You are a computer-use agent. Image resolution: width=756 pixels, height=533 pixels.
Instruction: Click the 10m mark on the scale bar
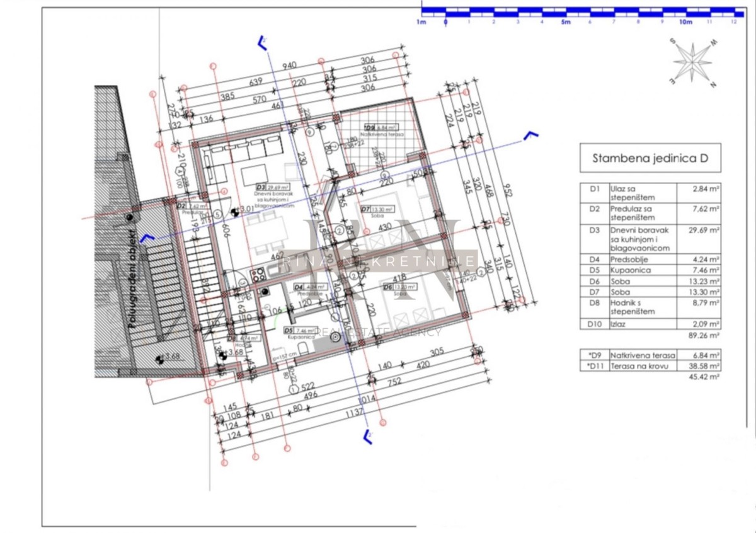(685, 22)
